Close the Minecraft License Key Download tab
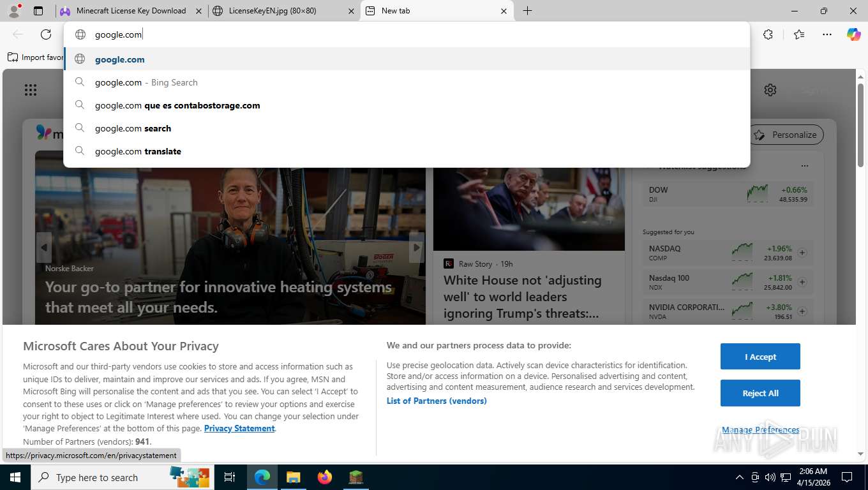The width and height of the screenshot is (868, 490). coord(199,11)
